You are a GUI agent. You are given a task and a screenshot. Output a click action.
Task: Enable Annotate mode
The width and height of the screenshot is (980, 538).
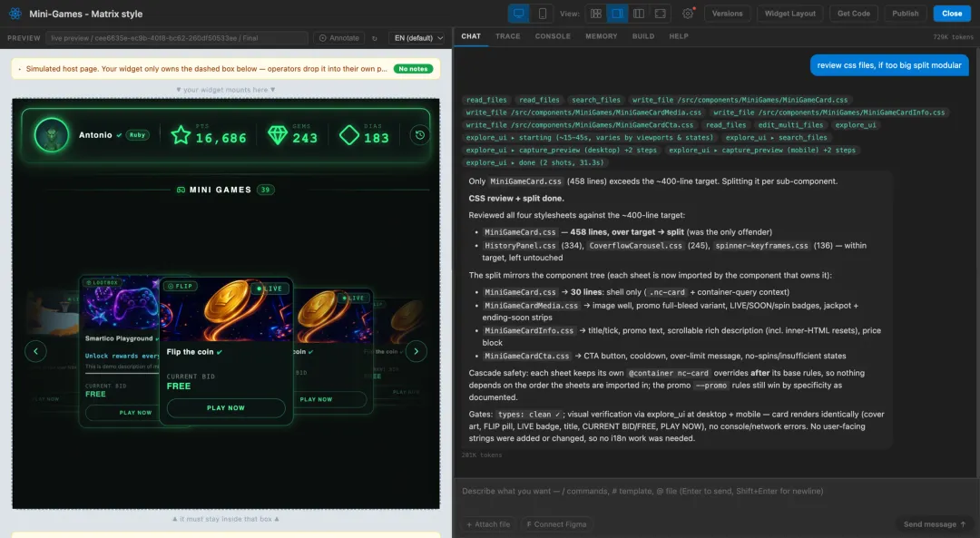pos(339,38)
